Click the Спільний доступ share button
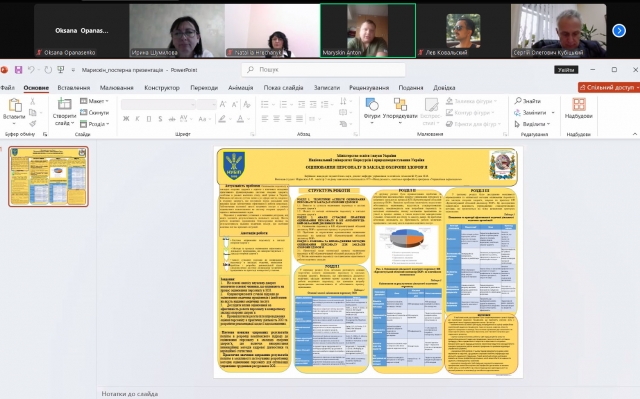Image resolution: width=640 pixels, height=399 pixels. pyautogui.click(x=609, y=87)
